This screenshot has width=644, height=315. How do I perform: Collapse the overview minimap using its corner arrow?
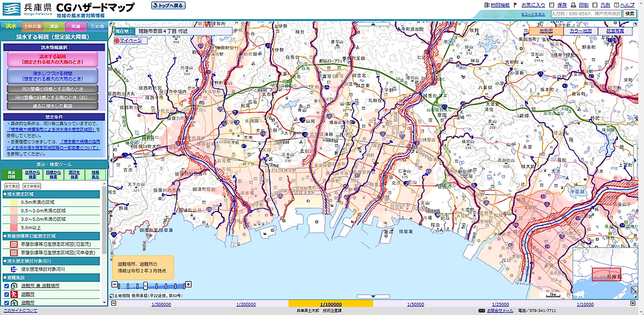[x=634, y=291]
